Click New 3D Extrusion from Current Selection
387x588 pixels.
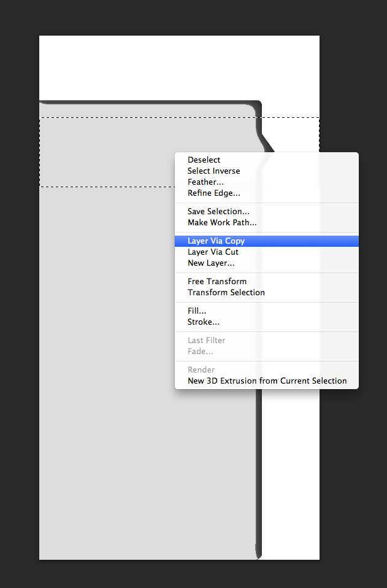click(267, 381)
